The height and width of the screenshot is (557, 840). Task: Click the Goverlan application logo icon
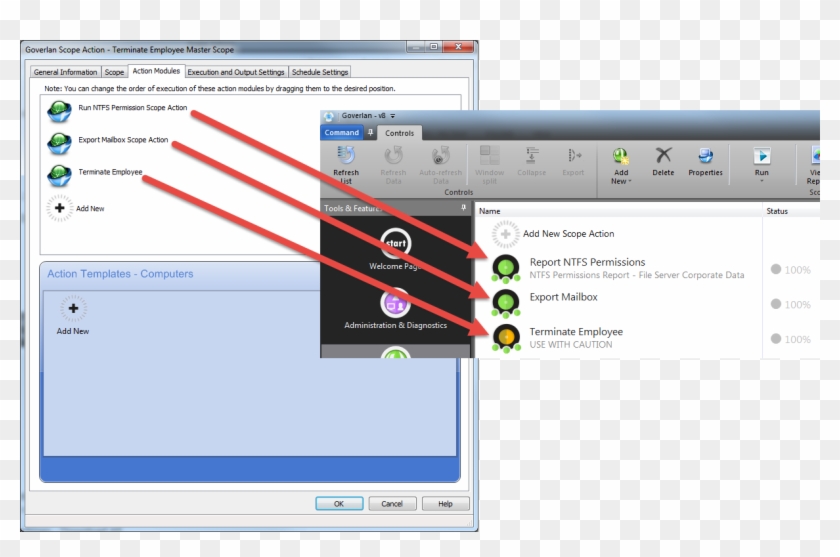(328, 116)
